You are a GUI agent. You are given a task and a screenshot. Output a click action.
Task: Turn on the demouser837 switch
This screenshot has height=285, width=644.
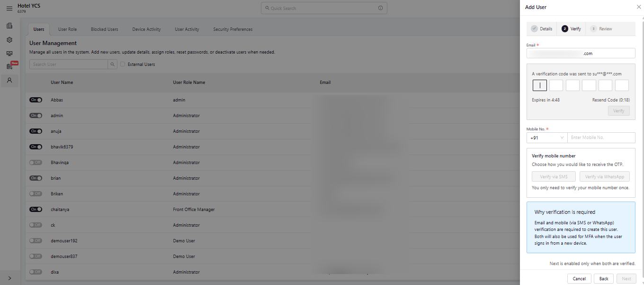point(36,257)
